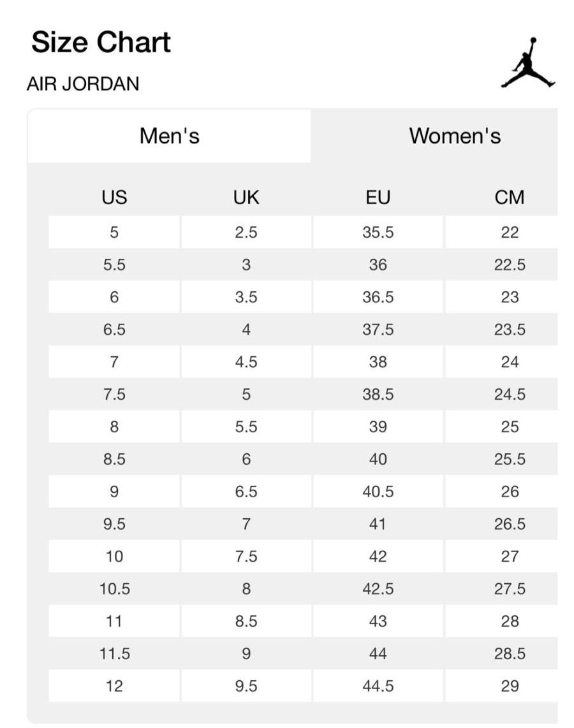Click the Size Chart heading

pyautogui.click(x=101, y=43)
